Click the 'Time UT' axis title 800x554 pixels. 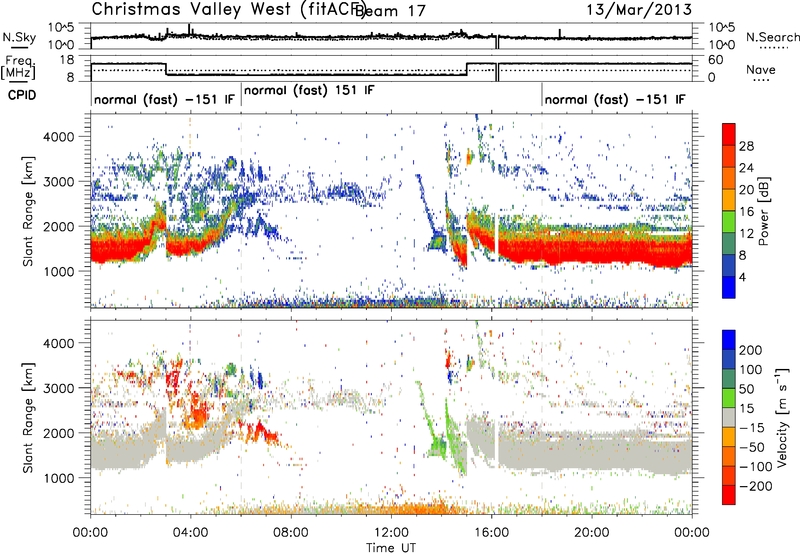click(x=391, y=547)
